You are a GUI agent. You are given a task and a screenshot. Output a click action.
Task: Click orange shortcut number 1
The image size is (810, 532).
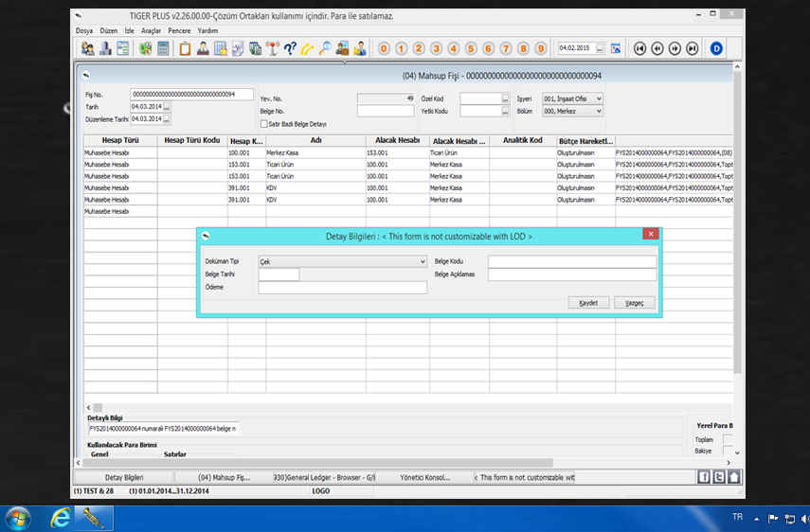tap(402, 48)
